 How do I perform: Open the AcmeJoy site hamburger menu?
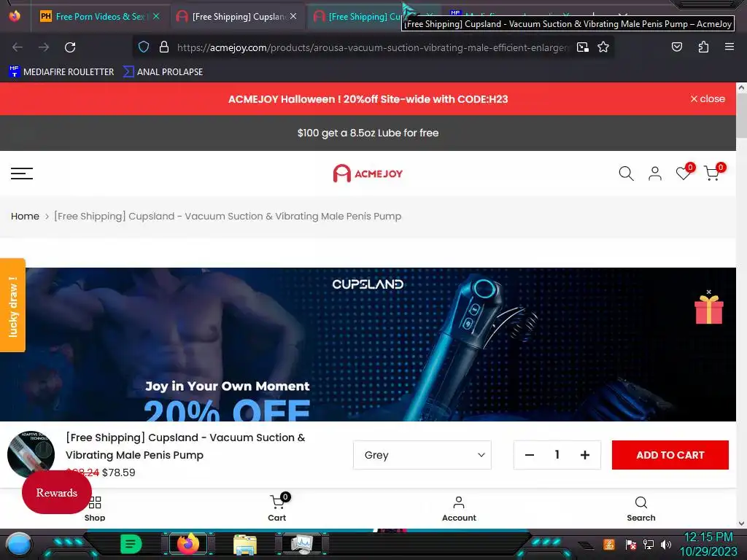point(22,174)
